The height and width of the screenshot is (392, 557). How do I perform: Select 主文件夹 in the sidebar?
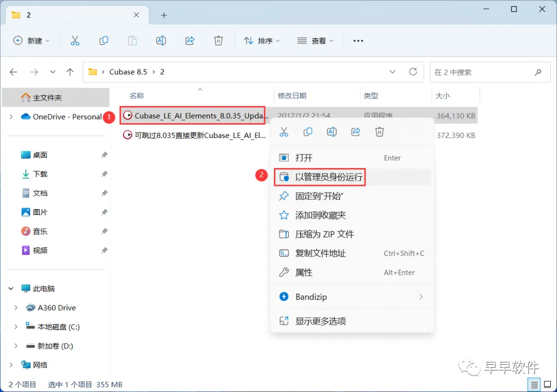56,97
